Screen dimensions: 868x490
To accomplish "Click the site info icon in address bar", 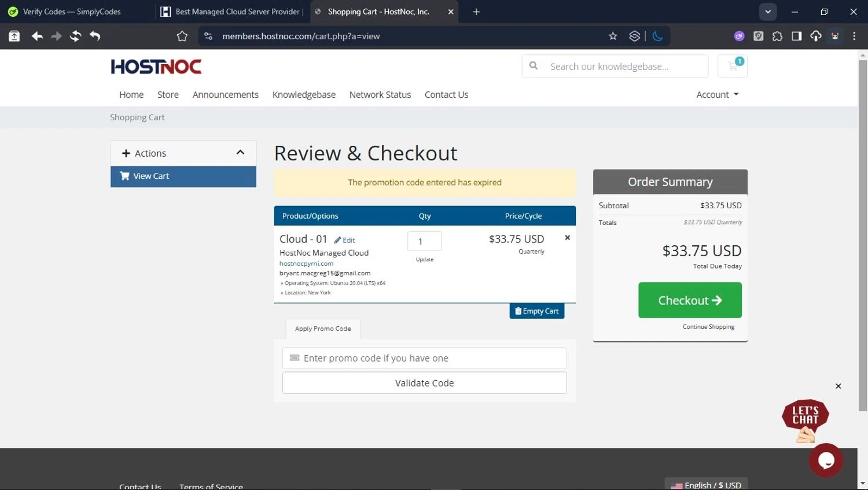I will coord(208,36).
